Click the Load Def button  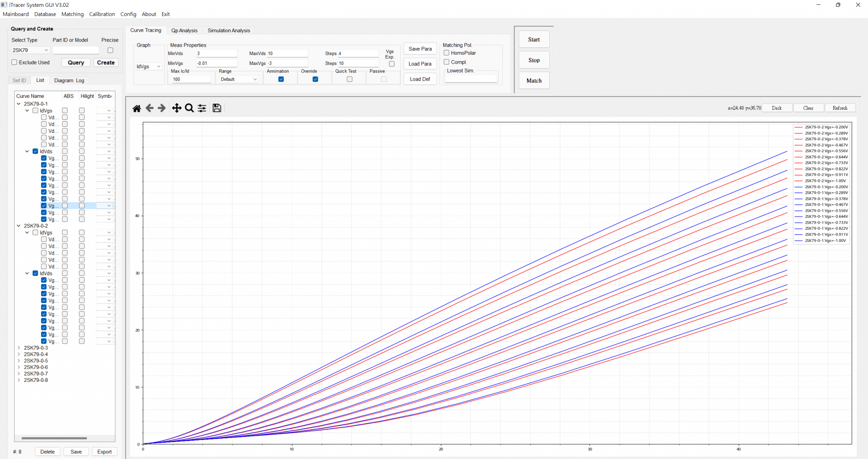coord(420,79)
